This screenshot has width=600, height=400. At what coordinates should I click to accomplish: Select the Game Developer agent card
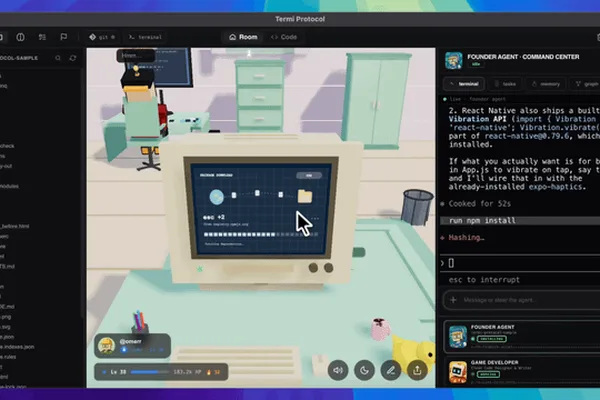click(x=522, y=371)
